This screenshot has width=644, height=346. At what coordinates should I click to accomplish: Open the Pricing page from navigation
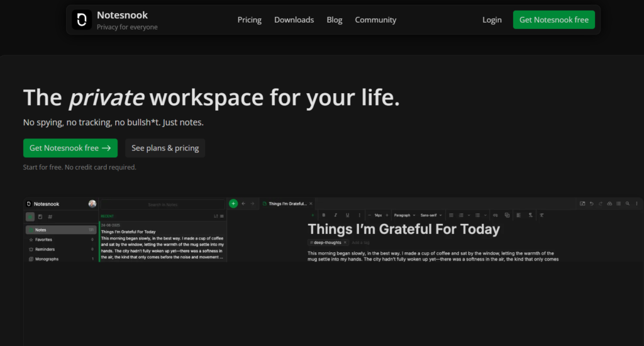[x=249, y=20]
